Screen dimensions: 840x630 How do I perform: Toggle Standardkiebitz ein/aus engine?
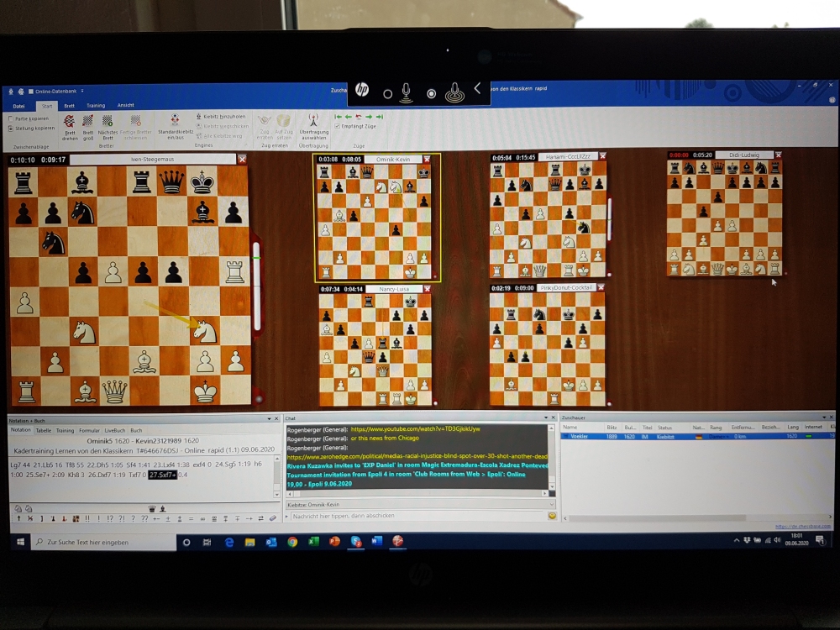[x=176, y=123]
